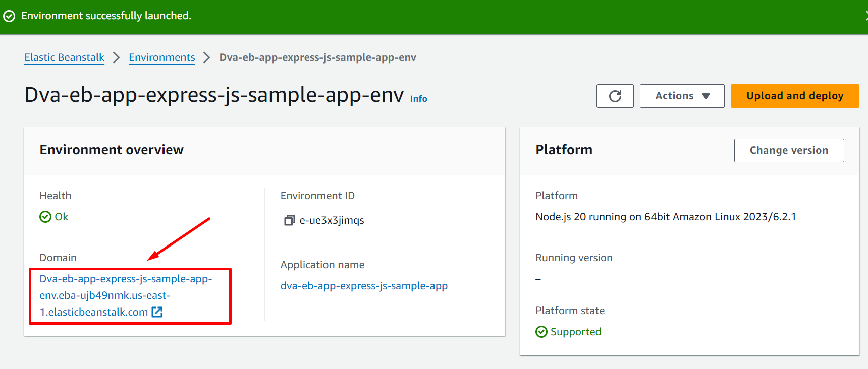Click the success check icon in the green banner
This screenshot has height=369, width=868.
[9, 16]
